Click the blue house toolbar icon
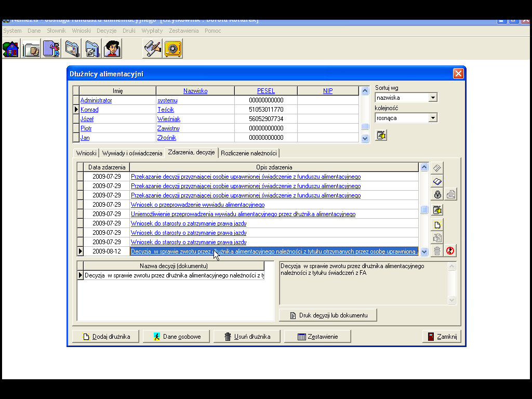 coord(11,49)
